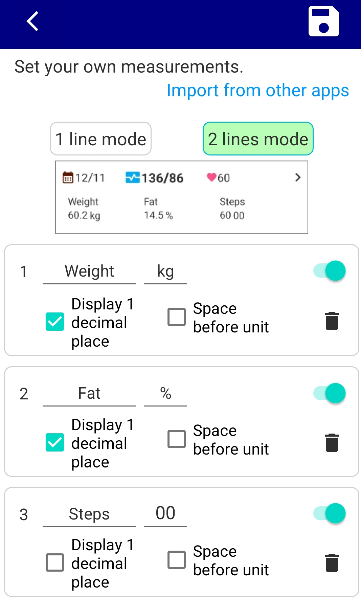Switch to 1 line mode
The width and height of the screenshot is (361, 599).
click(x=101, y=139)
